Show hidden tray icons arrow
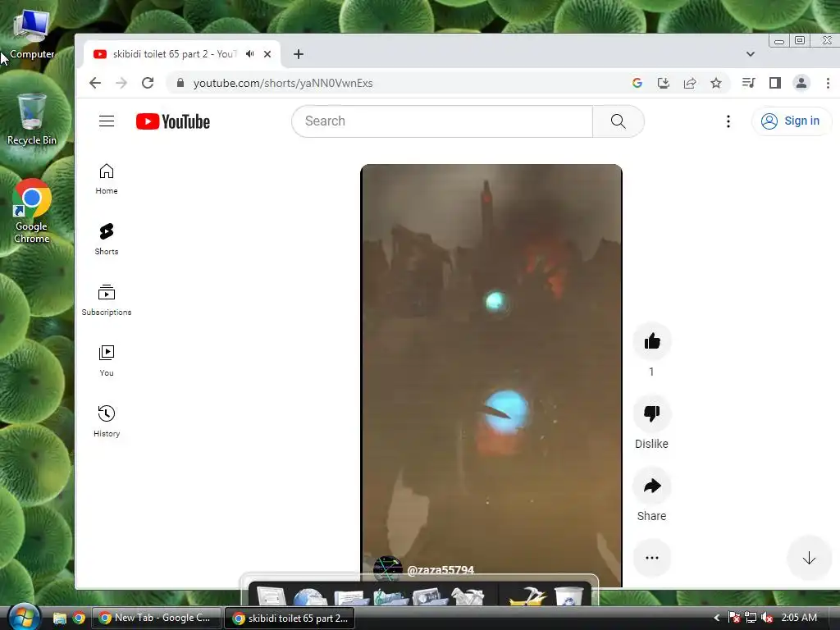840x630 pixels. pos(716,618)
